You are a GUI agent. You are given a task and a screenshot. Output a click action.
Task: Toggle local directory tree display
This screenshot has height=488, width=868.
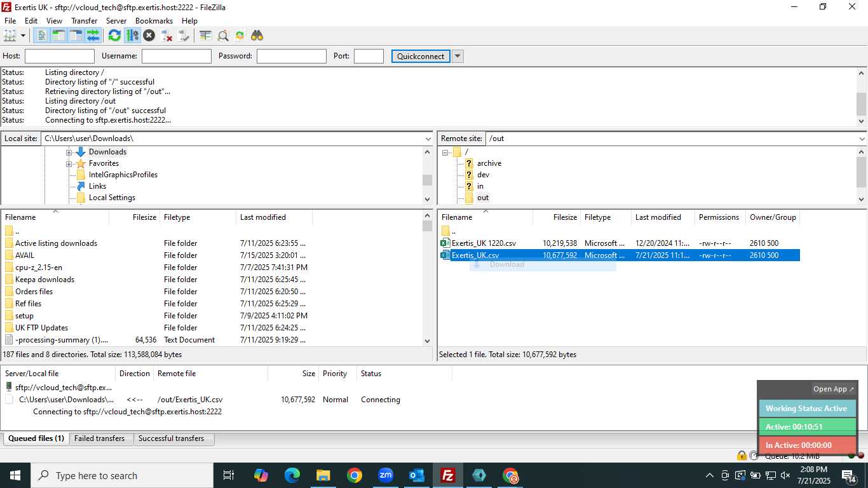pos(58,36)
